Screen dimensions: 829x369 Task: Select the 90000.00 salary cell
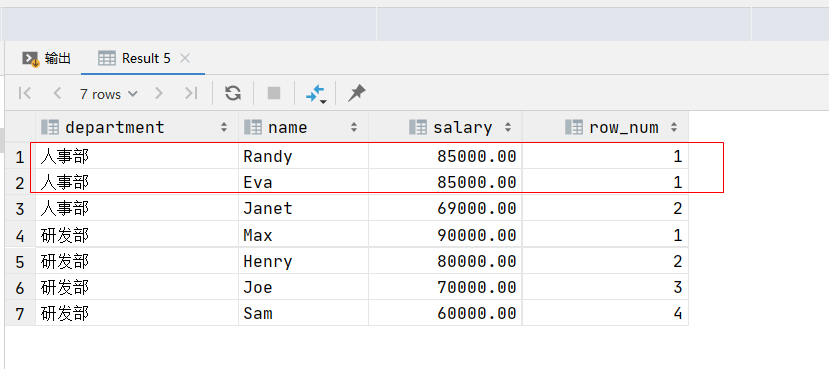pyautogui.click(x=445, y=235)
